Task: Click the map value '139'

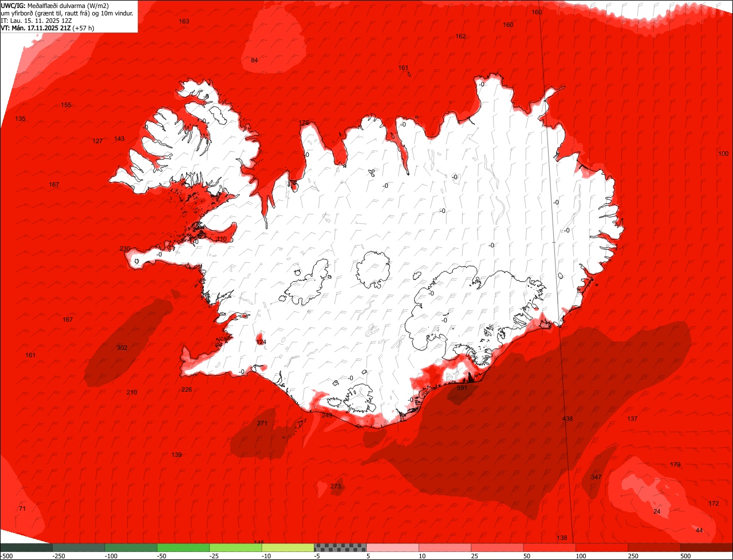Action: point(176,455)
